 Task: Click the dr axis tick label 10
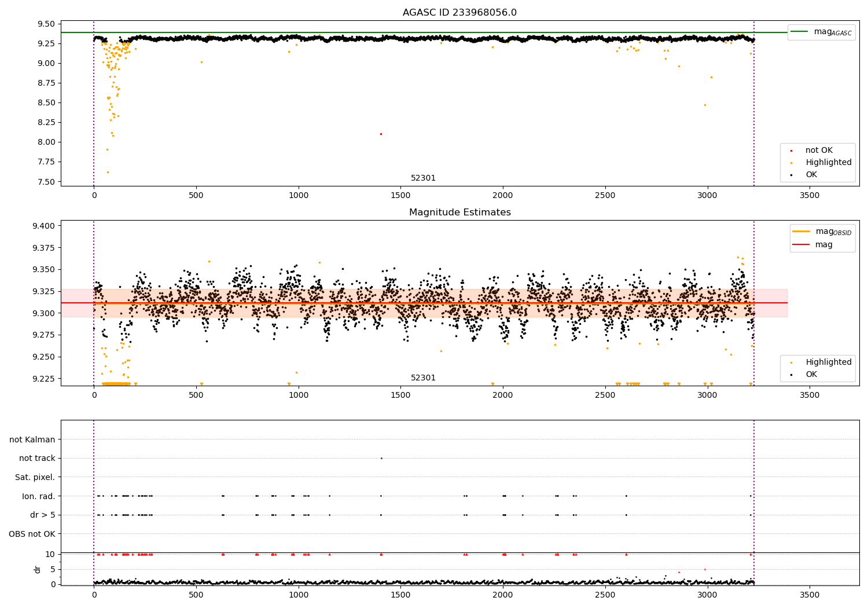[x=50, y=554]
